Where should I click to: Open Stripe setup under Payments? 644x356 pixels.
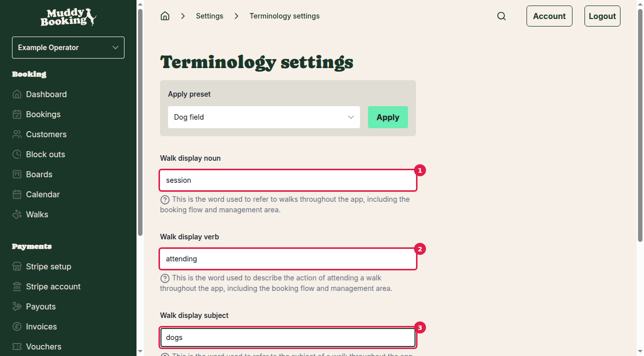pos(48,266)
